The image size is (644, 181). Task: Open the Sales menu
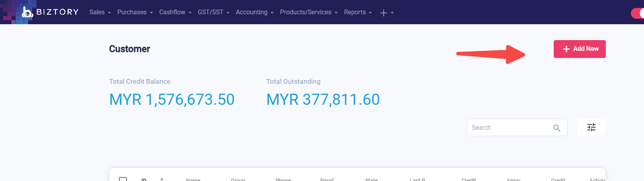click(100, 12)
